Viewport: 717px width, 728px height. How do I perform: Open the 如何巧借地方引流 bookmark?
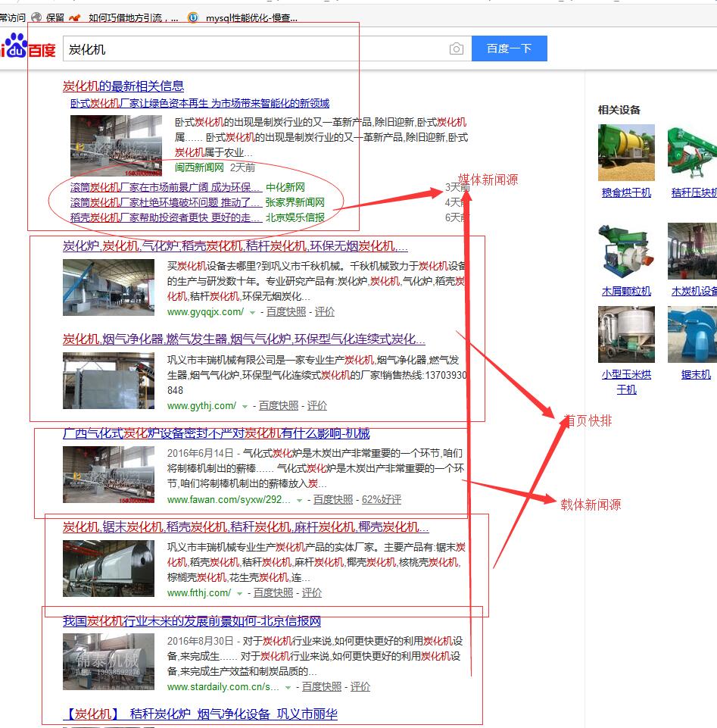[x=132, y=17]
